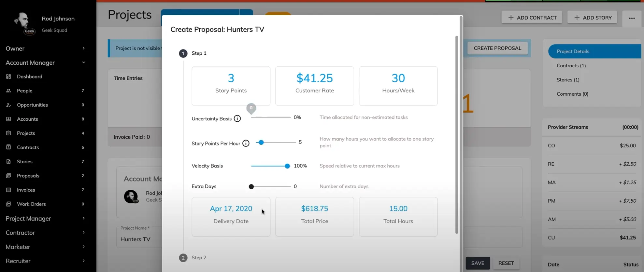Collapse the Account Manager section
Viewport: 644px width, 272px height.
click(x=83, y=62)
